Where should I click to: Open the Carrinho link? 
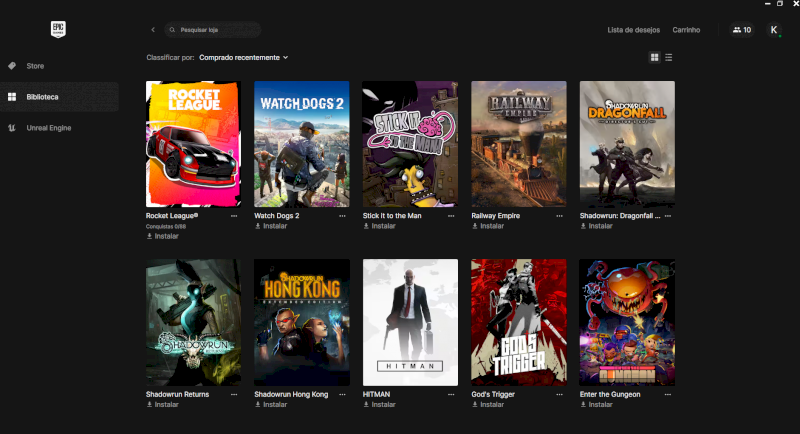(x=686, y=30)
